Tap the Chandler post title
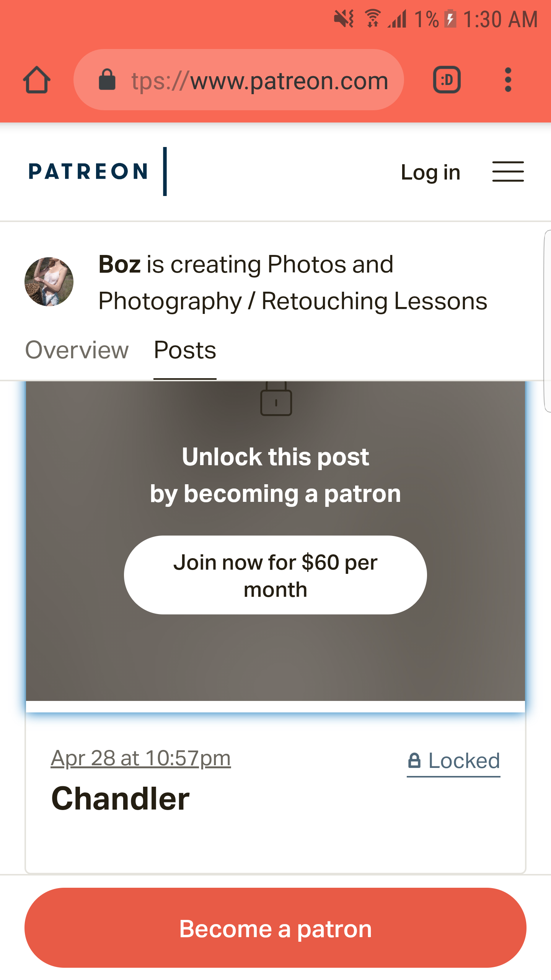The image size is (551, 980). coord(121,799)
